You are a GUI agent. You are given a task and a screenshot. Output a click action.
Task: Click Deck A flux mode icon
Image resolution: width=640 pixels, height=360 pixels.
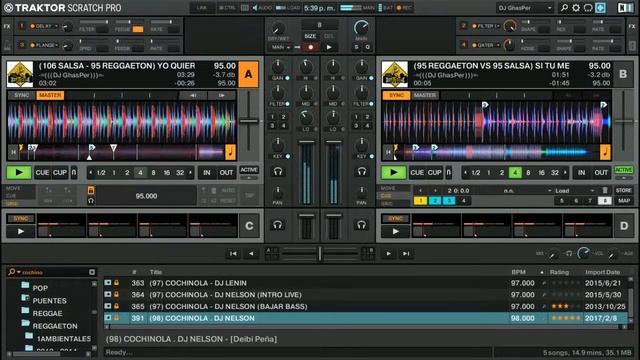pos(74,173)
